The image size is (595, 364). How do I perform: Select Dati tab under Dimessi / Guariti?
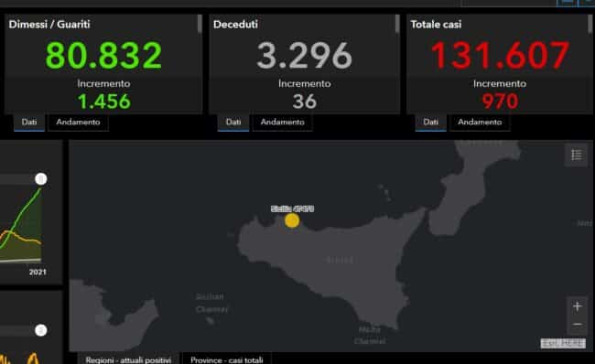pyautogui.click(x=29, y=122)
